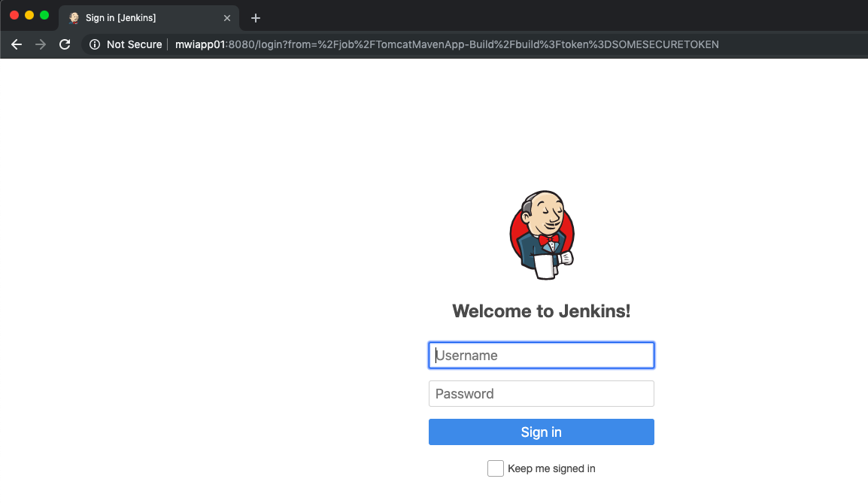This screenshot has width=868, height=503.
Task: Focus the Username field
Action: [x=542, y=355]
